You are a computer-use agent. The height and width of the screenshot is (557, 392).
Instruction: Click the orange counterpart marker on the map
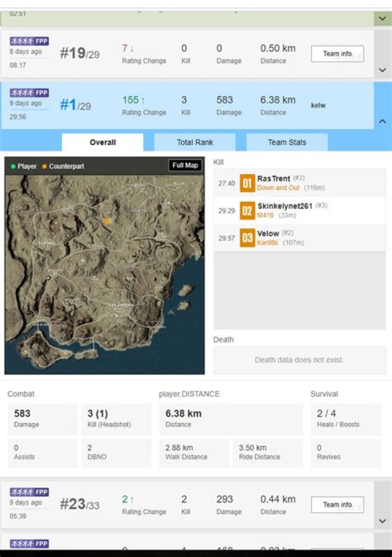[106, 221]
